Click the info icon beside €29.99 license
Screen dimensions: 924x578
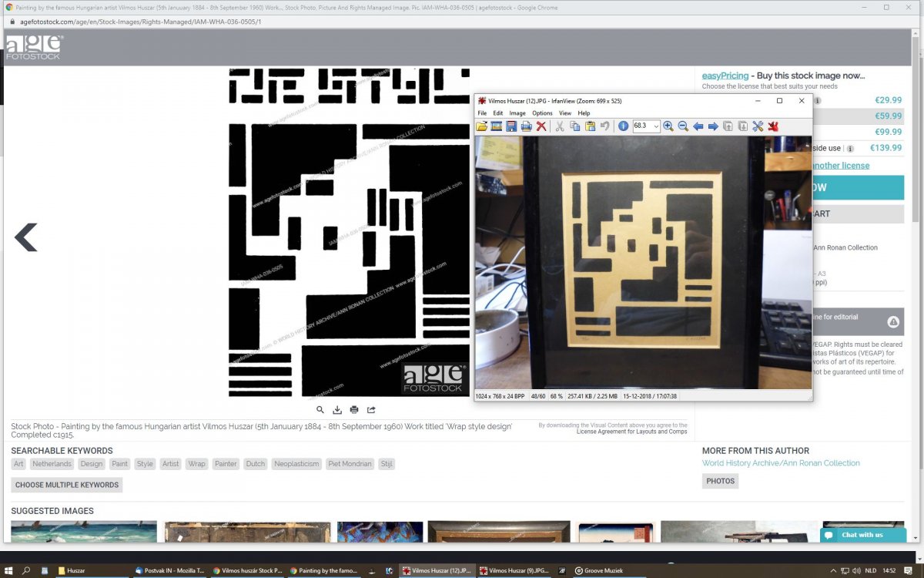(818, 100)
